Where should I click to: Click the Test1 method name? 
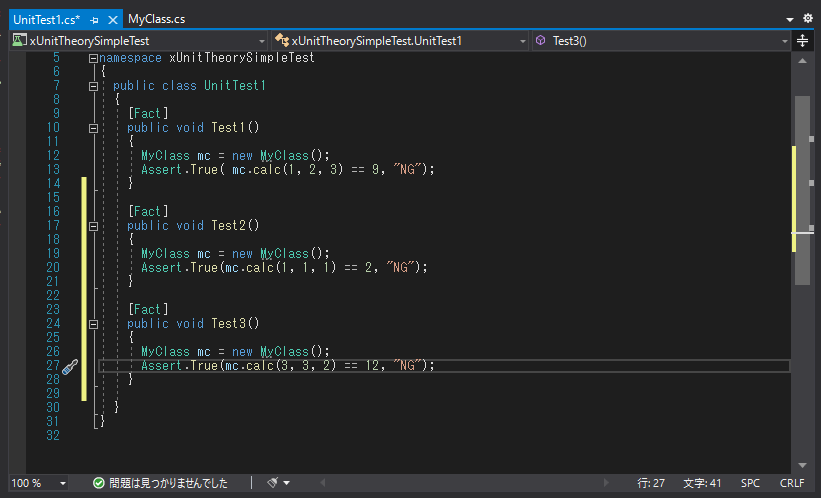(228, 128)
